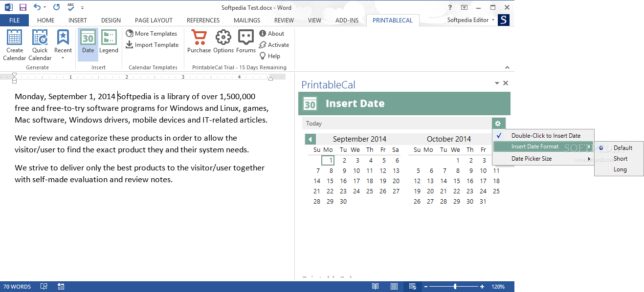Viewport: 644px width, 292px height.
Task: Switch to the HOME tab
Action: click(46, 21)
